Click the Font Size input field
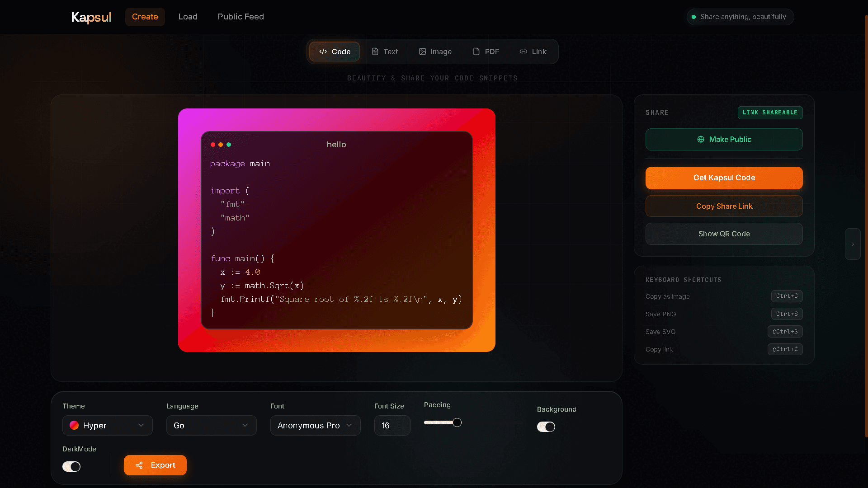The height and width of the screenshot is (488, 868). coord(392,425)
